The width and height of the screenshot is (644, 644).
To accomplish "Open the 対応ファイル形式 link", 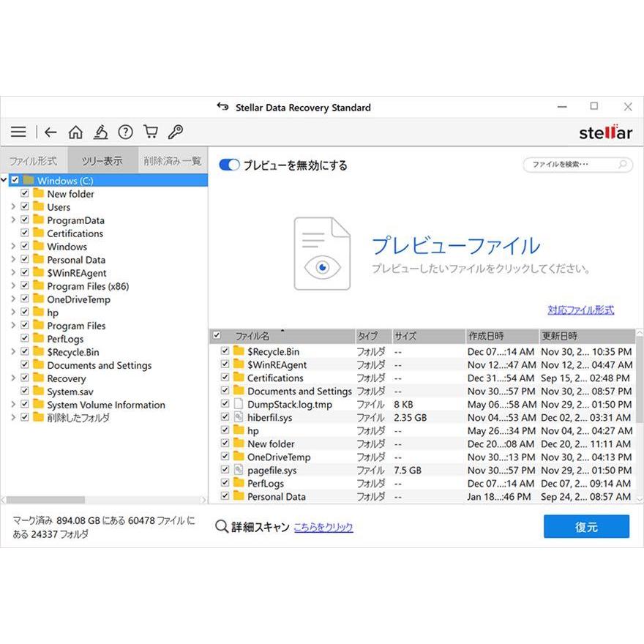I will [x=580, y=310].
